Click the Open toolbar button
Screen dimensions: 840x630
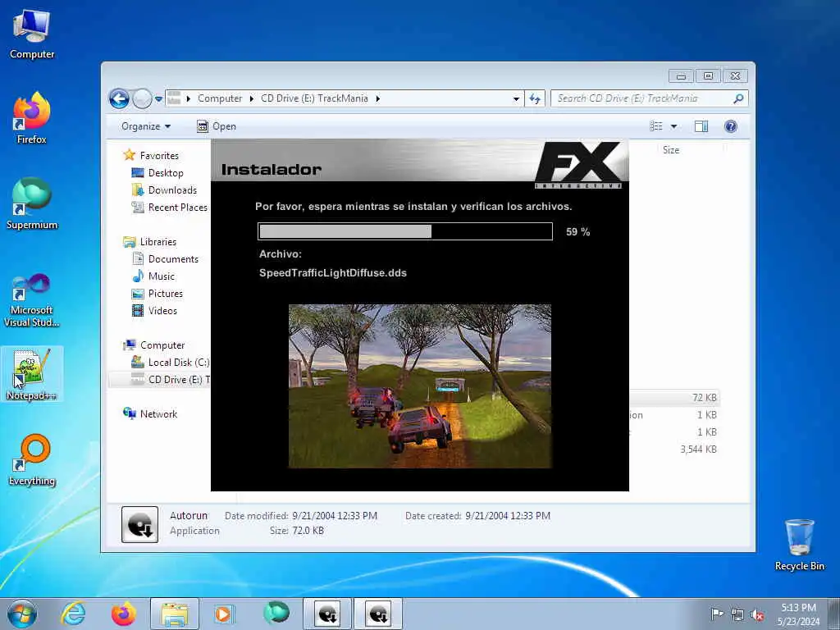click(x=217, y=126)
